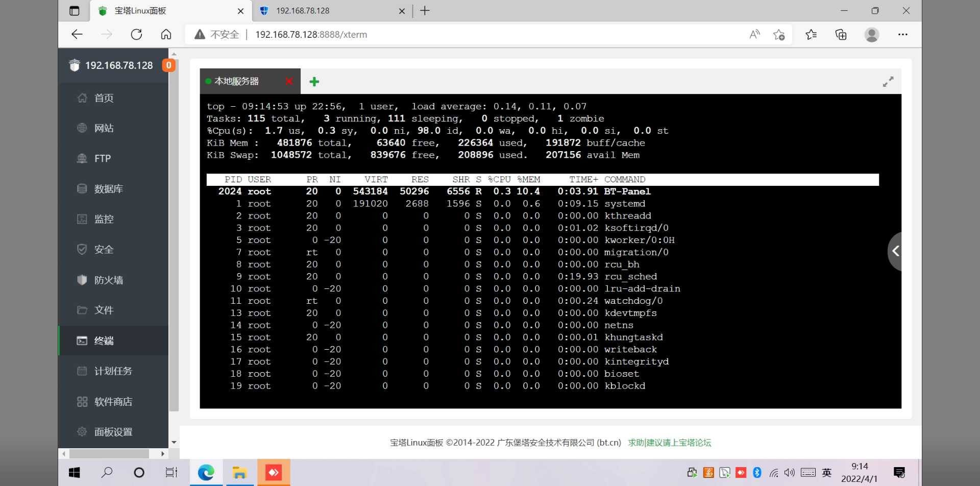Click the 终端 terminal icon in sidebar

[x=82, y=341]
